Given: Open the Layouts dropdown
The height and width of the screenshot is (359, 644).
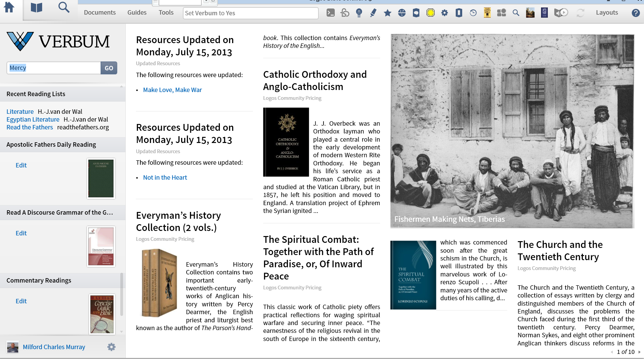Looking at the screenshot, I should pos(607,13).
